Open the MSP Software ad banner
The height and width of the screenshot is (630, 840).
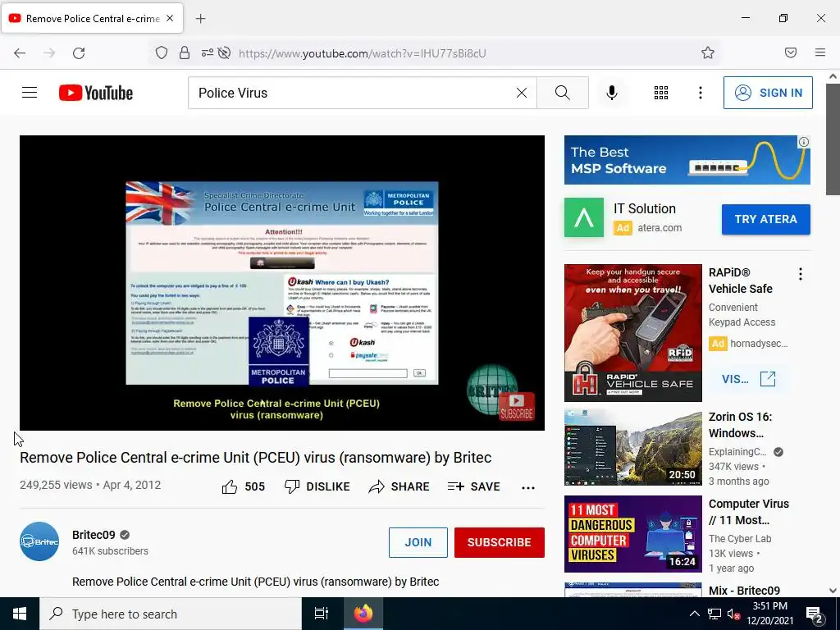[x=687, y=160]
